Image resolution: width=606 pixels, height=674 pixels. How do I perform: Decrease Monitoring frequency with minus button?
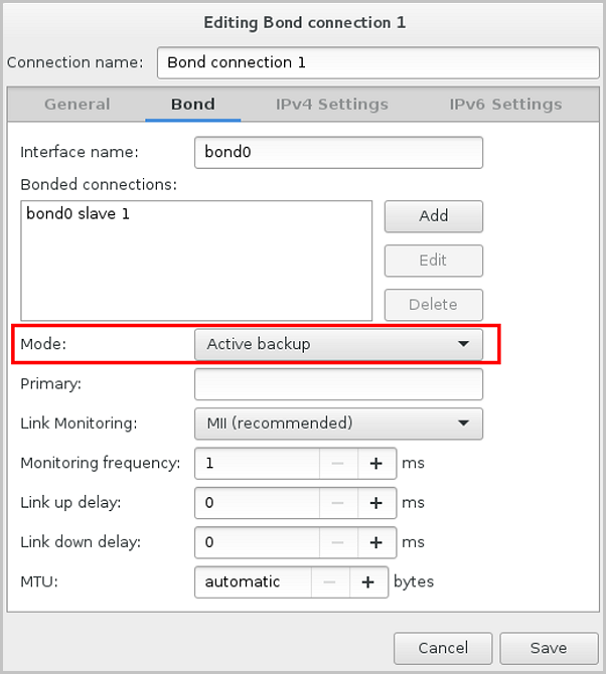click(x=338, y=463)
